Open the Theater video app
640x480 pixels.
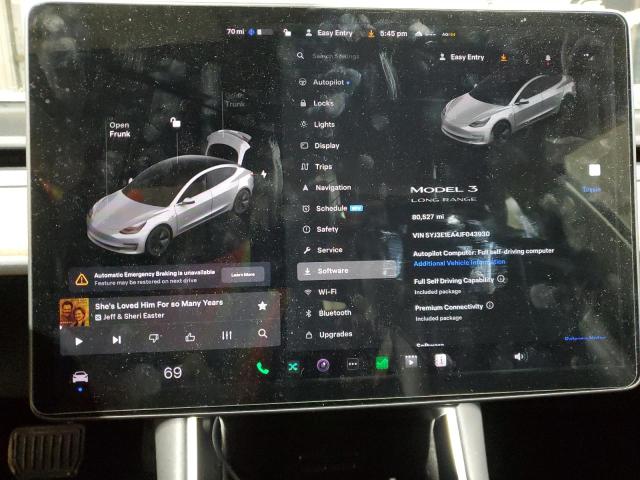pyautogui.click(x=411, y=361)
